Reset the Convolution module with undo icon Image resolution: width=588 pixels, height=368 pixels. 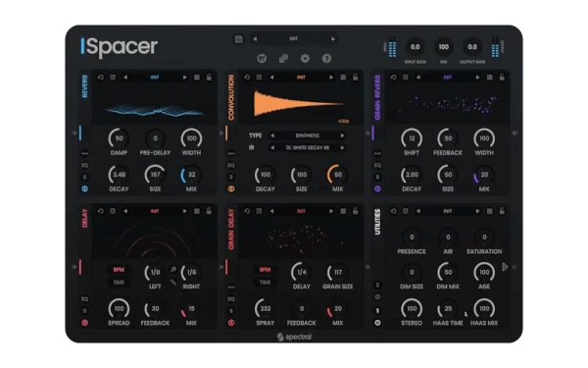coord(247,78)
